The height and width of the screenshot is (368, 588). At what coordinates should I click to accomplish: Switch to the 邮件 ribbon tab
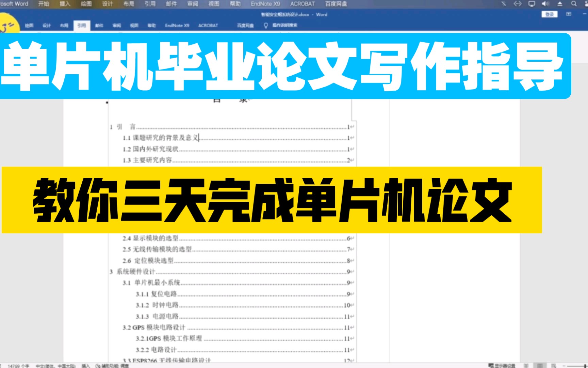click(99, 26)
